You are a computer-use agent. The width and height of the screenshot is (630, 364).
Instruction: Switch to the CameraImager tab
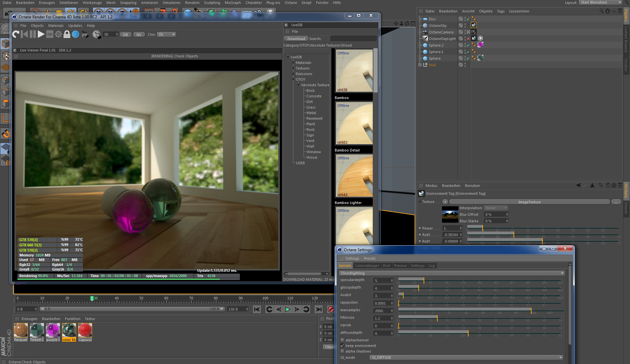367,266
